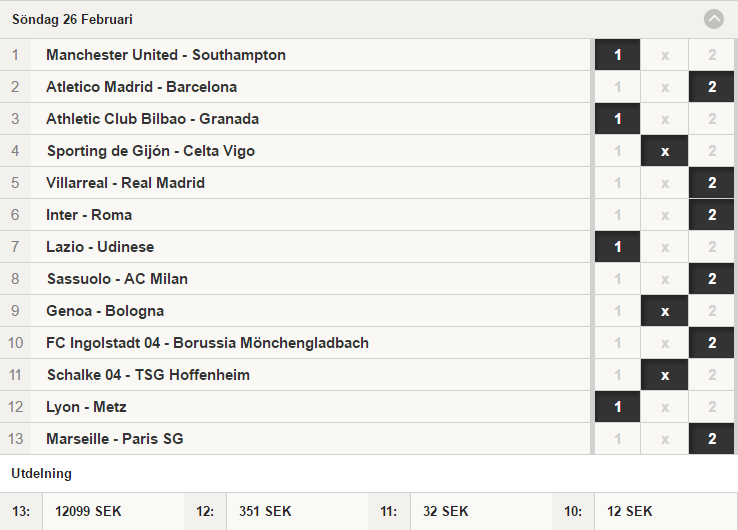This screenshot has width=738, height=530.
Task: Pick 2 for Villarreal - Real Madrid
Action: 711,183
